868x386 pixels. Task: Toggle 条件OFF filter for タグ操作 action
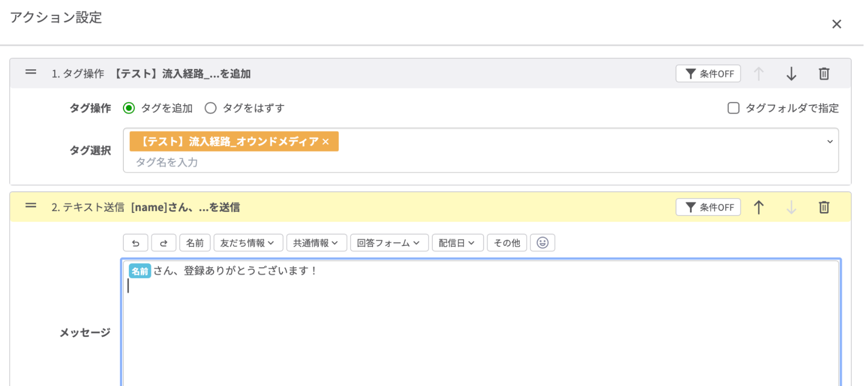[x=708, y=74]
